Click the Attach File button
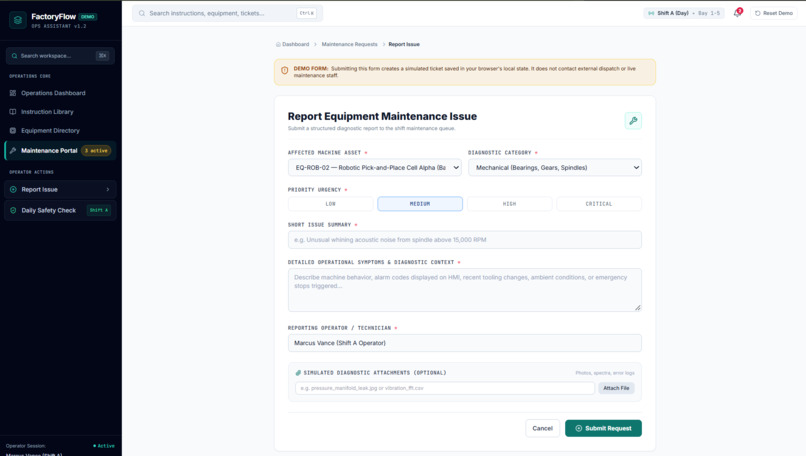Screen dimensions: 806x456 (x=616, y=388)
